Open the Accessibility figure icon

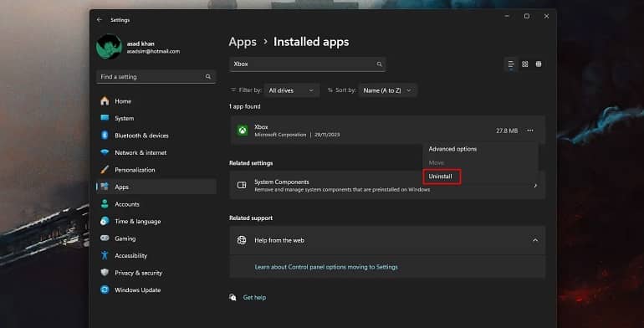[x=105, y=255]
